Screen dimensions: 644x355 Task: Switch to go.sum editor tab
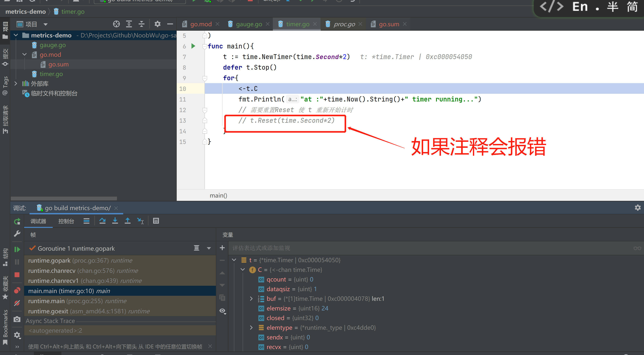point(389,24)
